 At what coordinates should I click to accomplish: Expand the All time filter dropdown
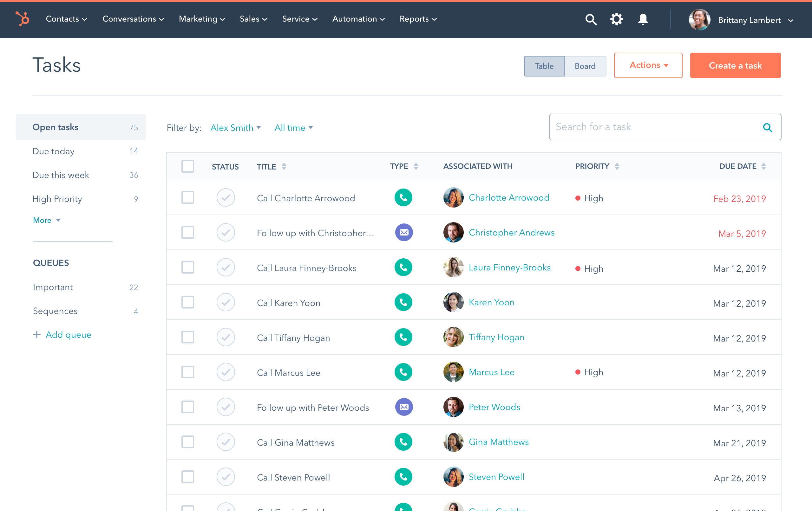click(x=293, y=128)
